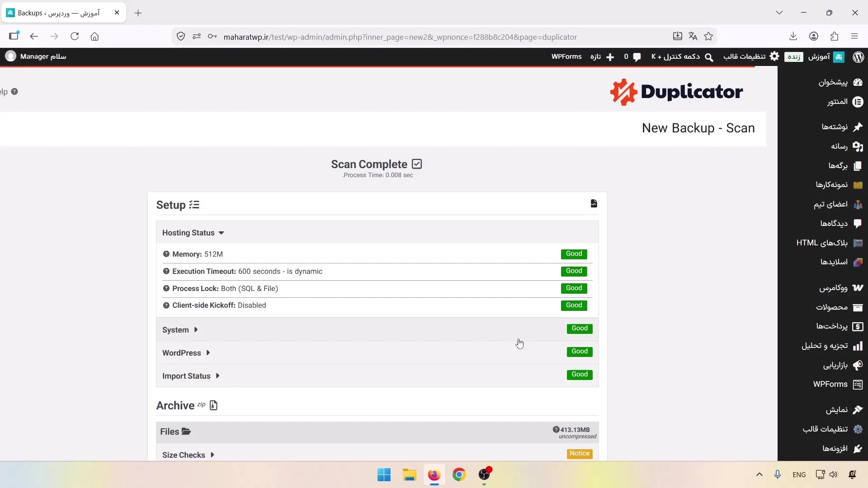The height and width of the screenshot is (488, 868).
Task: Open the المنتور menu item
Action: coord(823,102)
